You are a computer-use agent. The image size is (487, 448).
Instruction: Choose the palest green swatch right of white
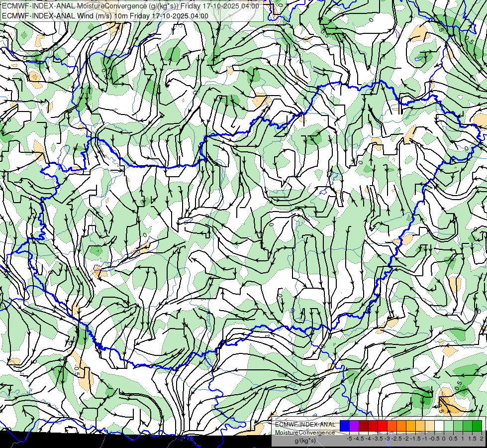448,426
